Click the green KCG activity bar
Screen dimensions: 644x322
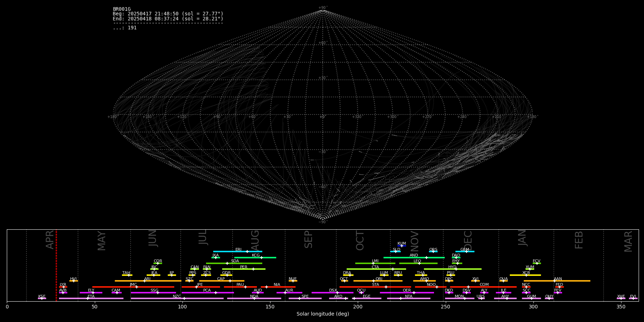point(255,257)
